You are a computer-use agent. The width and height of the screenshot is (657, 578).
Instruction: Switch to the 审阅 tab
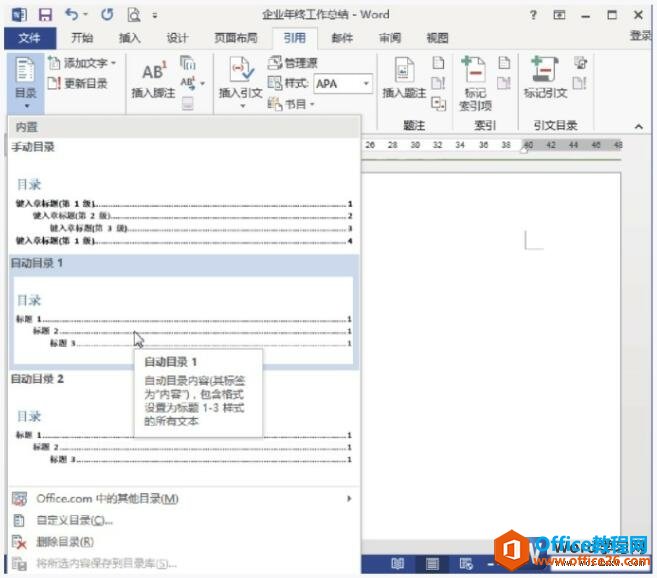point(390,38)
